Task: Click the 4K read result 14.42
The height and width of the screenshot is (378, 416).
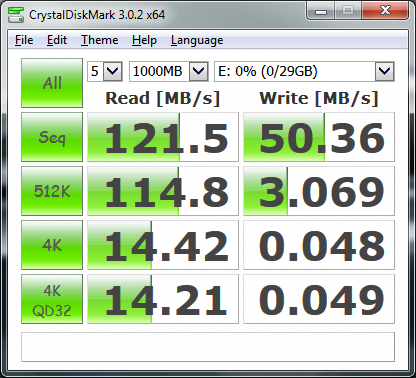Action: pos(163,245)
